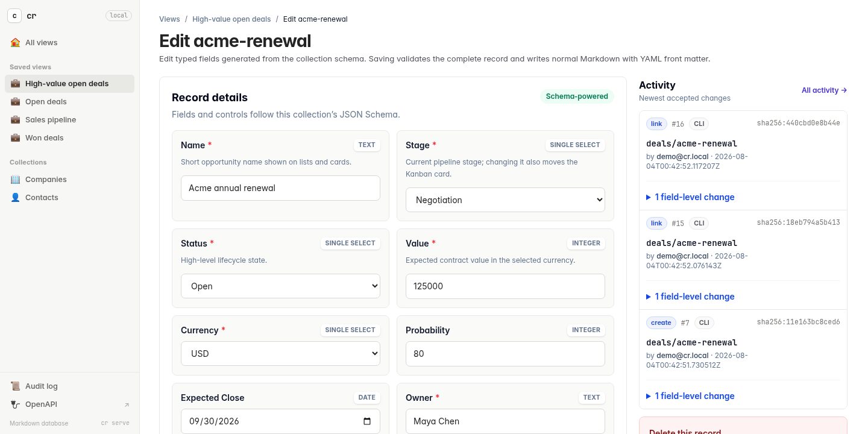Go to Views breadcrumb

(169, 19)
